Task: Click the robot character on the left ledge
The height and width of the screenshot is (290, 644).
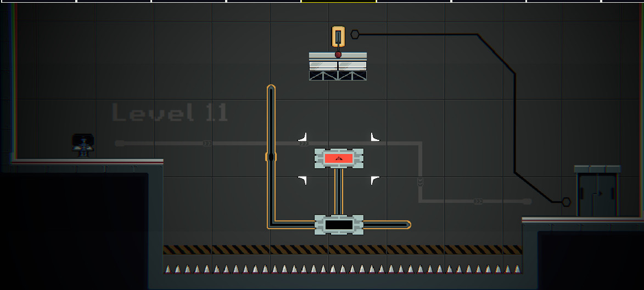Action: pos(83,146)
